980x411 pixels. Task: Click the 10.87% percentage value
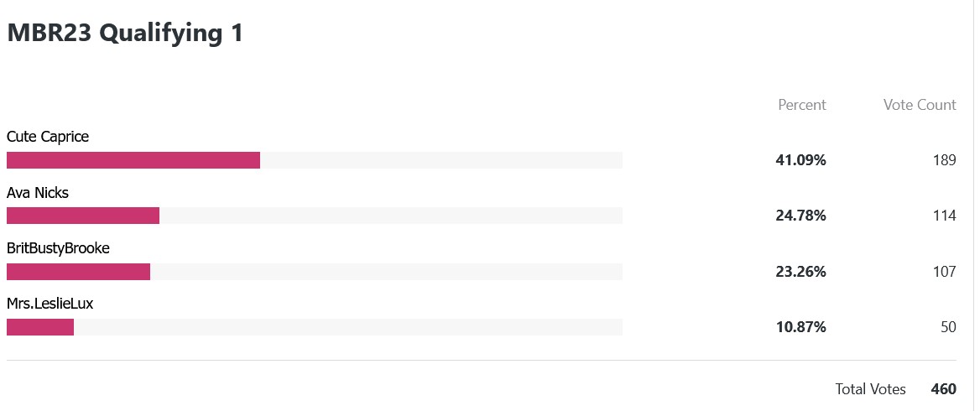800,327
